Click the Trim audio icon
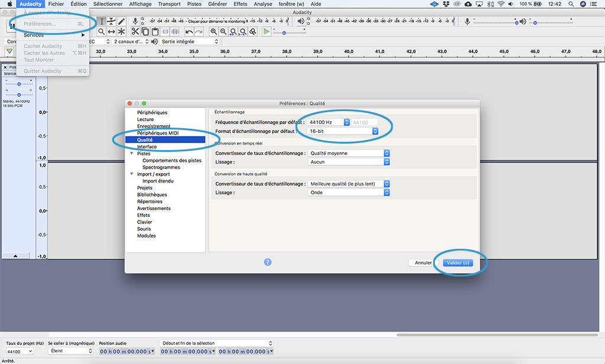 coord(165,32)
